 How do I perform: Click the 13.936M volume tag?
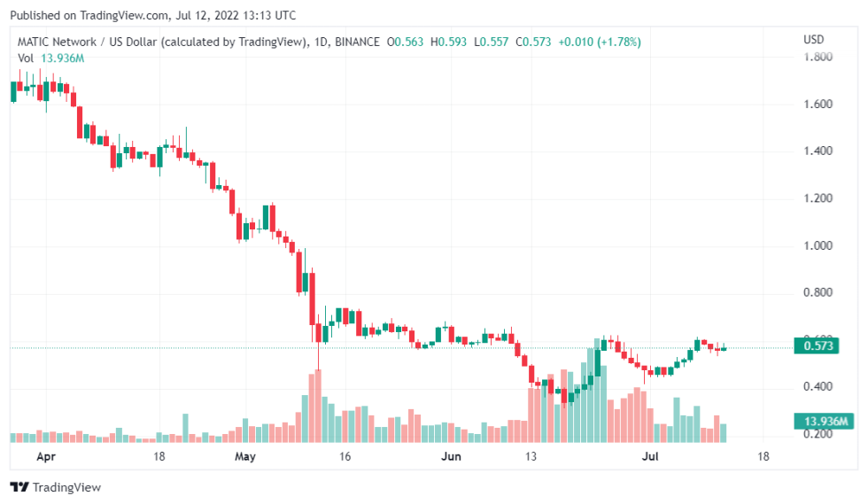tap(824, 422)
